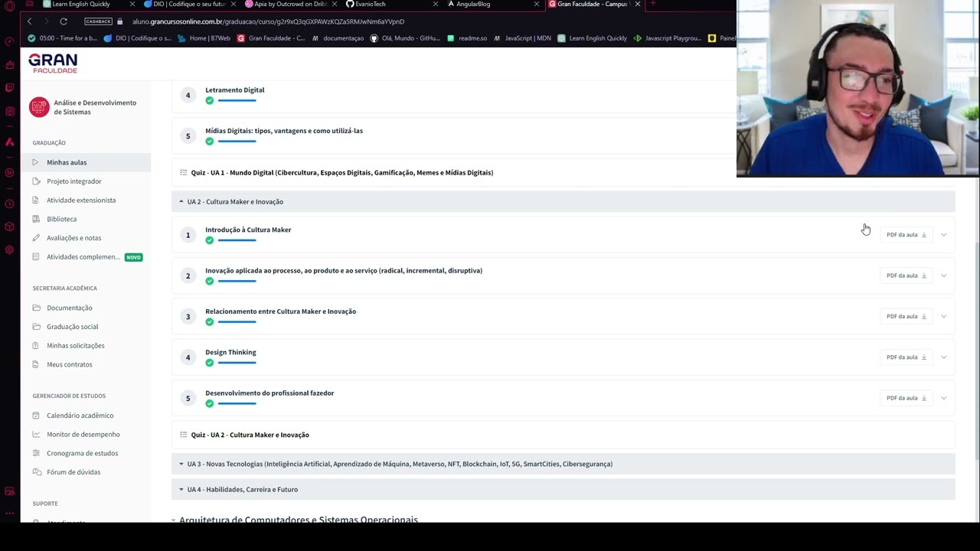Click the Cronograma de estudos sliders icon
Screen dimensions: 980x551
36,453
